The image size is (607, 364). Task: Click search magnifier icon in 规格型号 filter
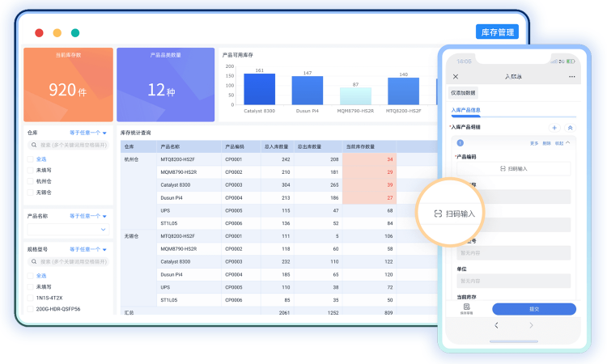(x=34, y=261)
